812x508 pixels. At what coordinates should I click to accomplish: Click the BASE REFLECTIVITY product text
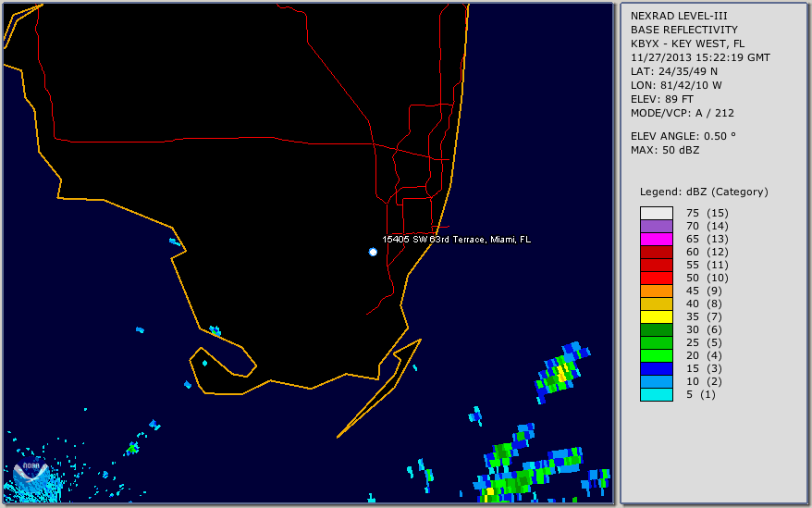tap(683, 30)
